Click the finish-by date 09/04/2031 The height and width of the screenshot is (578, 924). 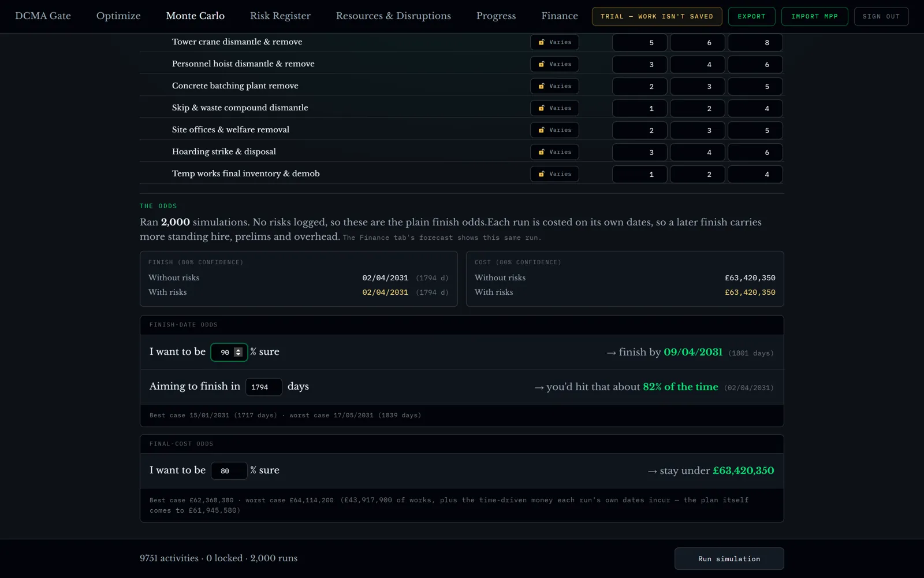point(693,352)
